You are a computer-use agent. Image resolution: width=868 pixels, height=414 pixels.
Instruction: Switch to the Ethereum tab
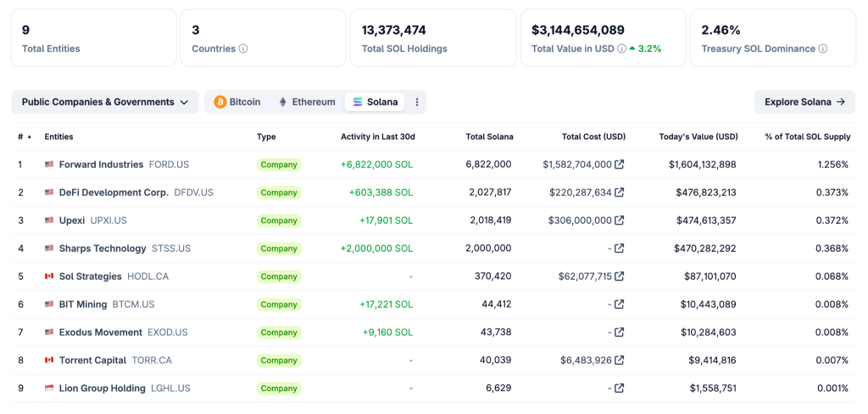pos(306,102)
